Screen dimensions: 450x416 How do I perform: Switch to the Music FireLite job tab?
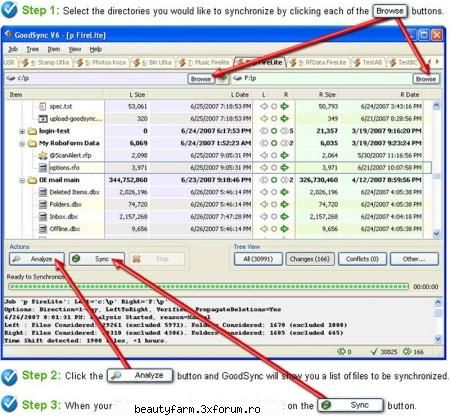(205, 62)
